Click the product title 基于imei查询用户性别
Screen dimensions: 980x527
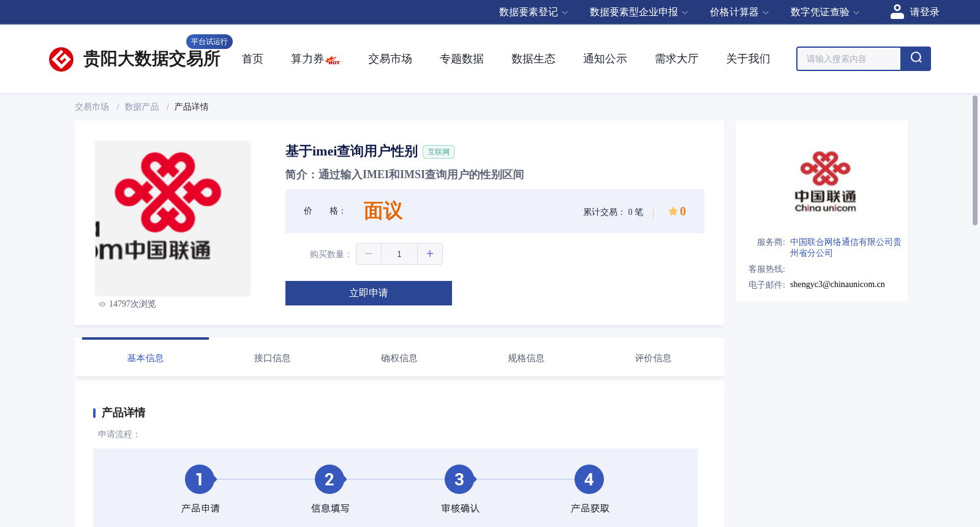[x=352, y=151]
